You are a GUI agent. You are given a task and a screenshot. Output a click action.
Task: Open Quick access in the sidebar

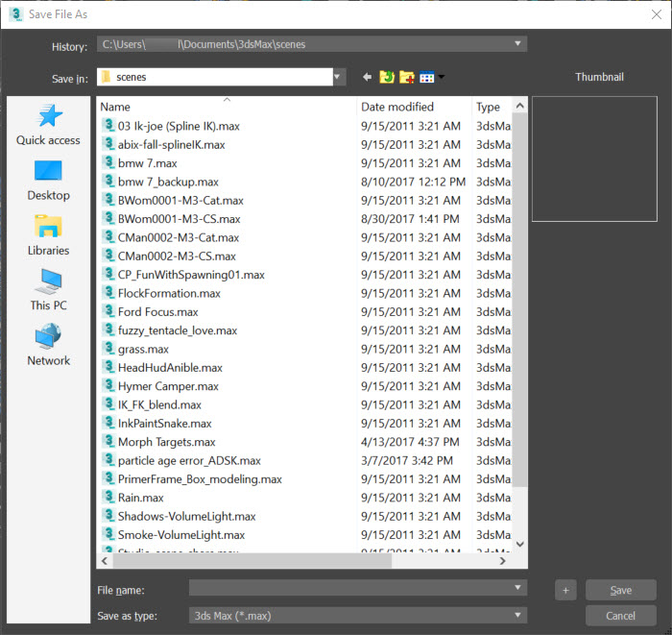point(48,125)
